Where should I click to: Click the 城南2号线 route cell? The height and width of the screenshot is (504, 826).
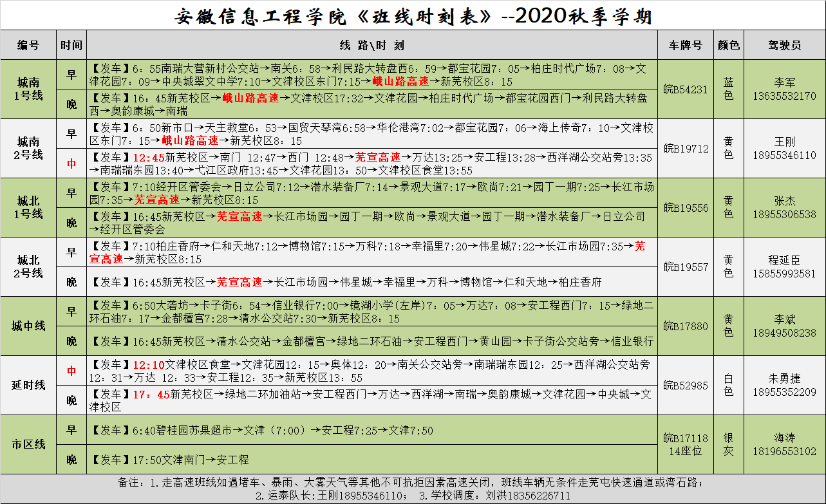click(x=28, y=149)
